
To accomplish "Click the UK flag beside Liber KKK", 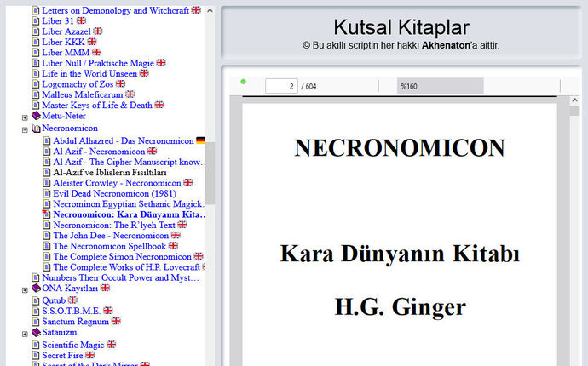I will (x=92, y=42).
